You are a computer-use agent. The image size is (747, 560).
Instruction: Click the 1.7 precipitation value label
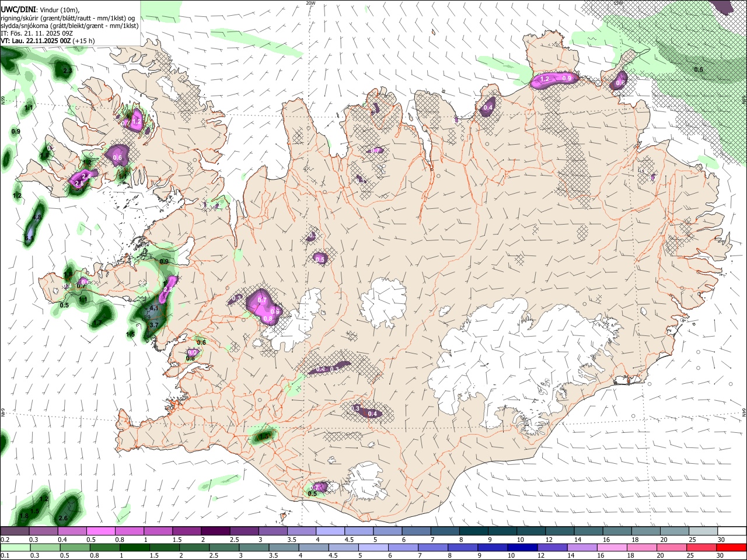(x=97, y=323)
